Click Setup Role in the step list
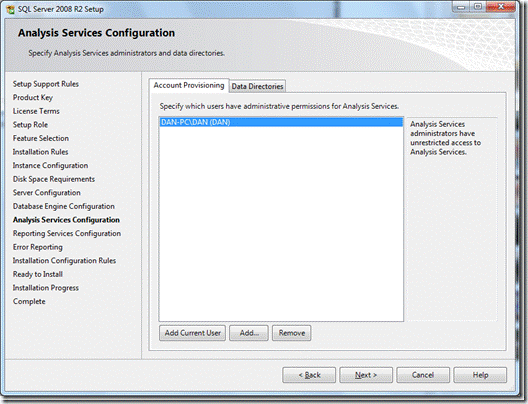 [x=30, y=125]
